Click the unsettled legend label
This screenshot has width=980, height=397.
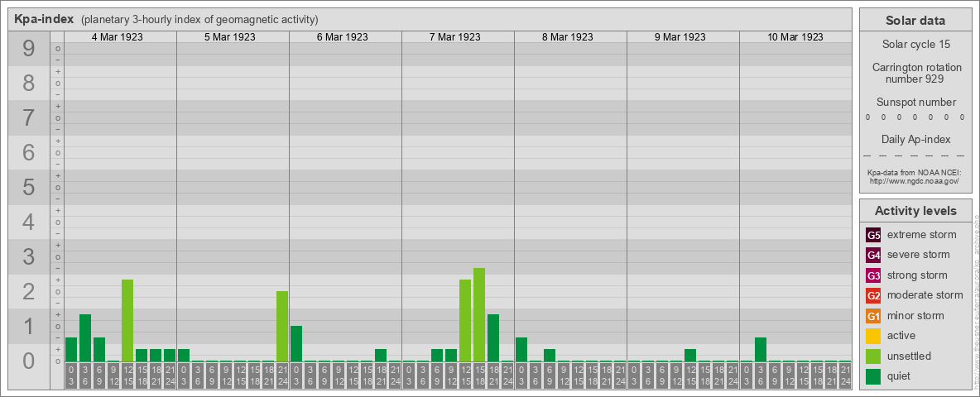pyautogui.click(x=910, y=356)
